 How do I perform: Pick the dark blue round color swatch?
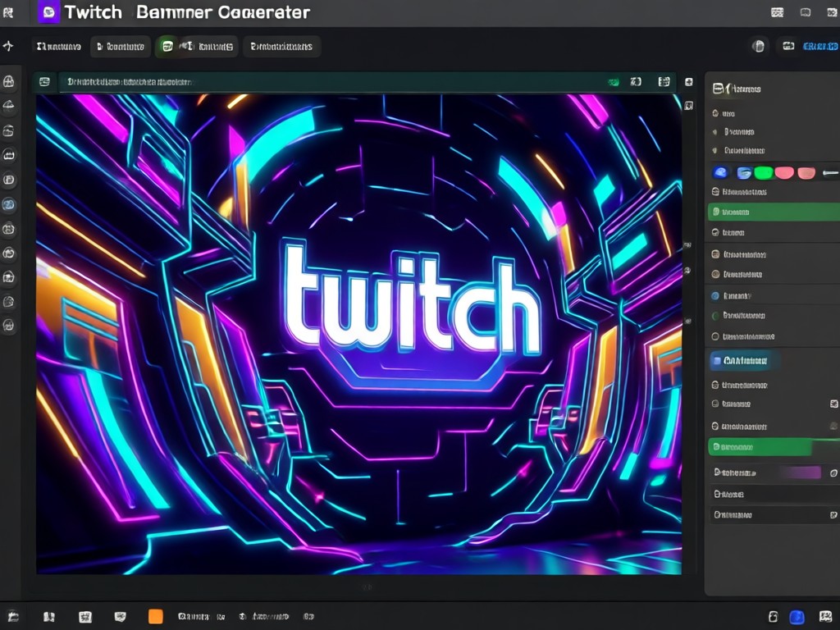pyautogui.click(x=720, y=172)
